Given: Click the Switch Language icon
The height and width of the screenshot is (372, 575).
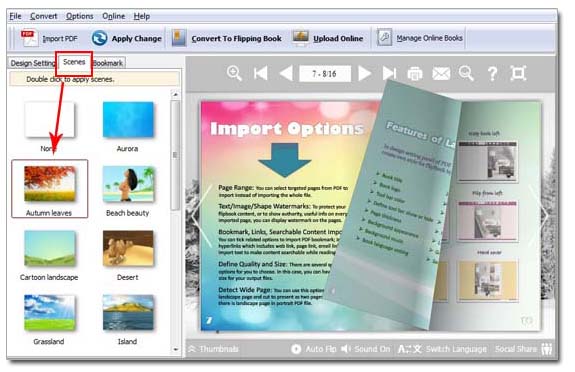Looking at the screenshot, I should (x=410, y=349).
